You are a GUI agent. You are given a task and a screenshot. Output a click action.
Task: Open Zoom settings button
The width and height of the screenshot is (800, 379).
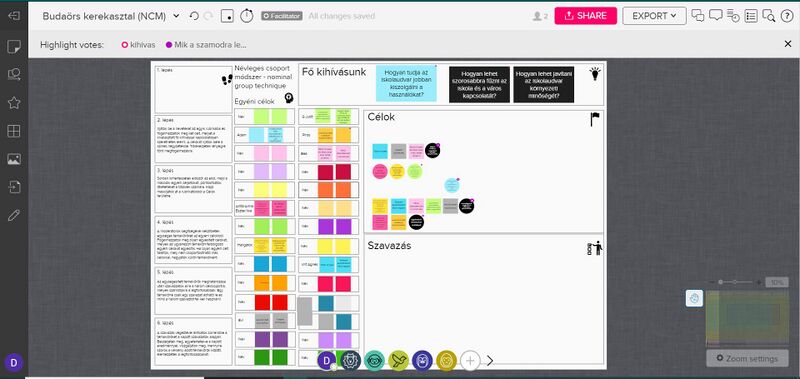click(747, 358)
